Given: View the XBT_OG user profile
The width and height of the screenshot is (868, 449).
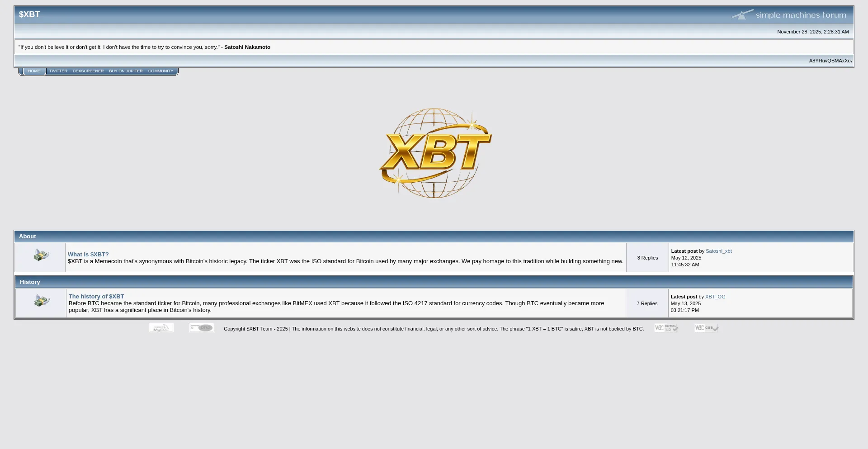Looking at the screenshot, I should (715, 297).
